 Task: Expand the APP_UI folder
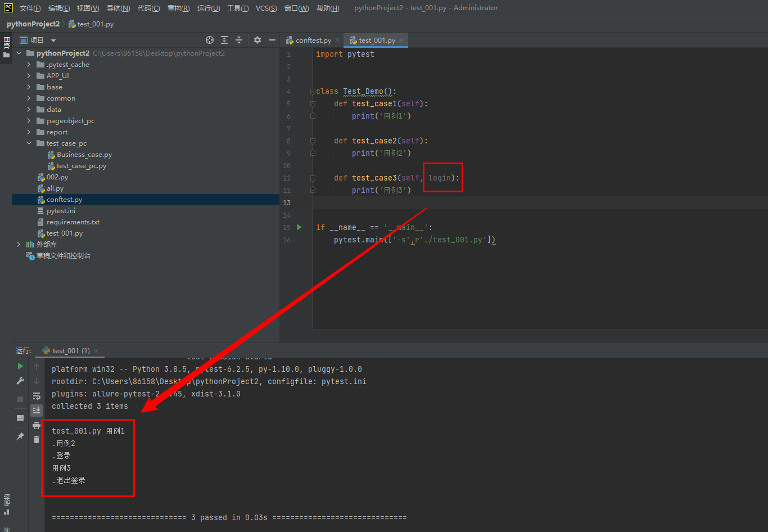(29, 76)
